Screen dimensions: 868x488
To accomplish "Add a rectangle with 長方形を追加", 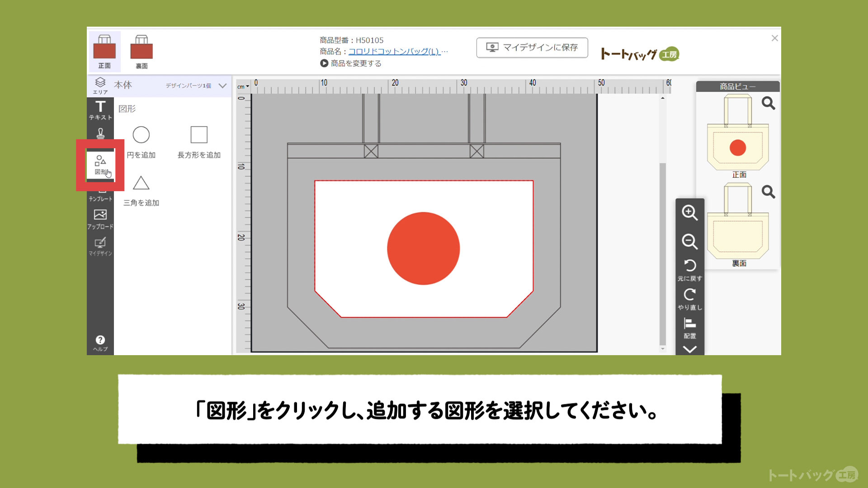I will click(199, 142).
